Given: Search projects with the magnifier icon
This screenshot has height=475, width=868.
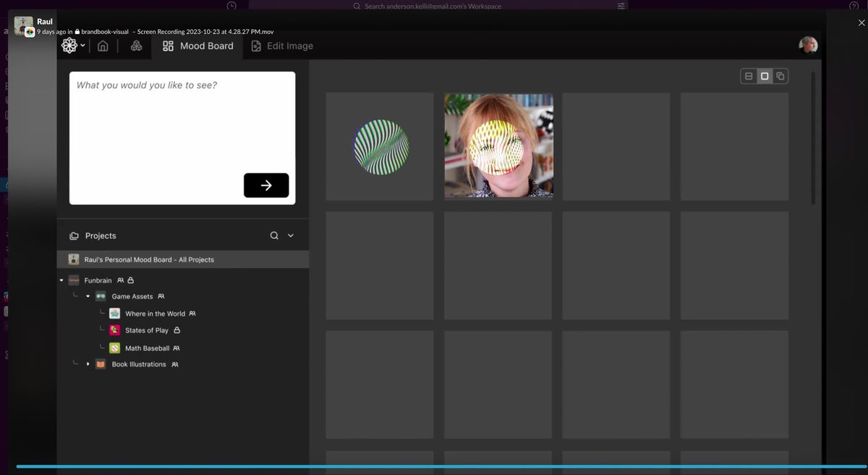Looking at the screenshot, I should tap(274, 235).
